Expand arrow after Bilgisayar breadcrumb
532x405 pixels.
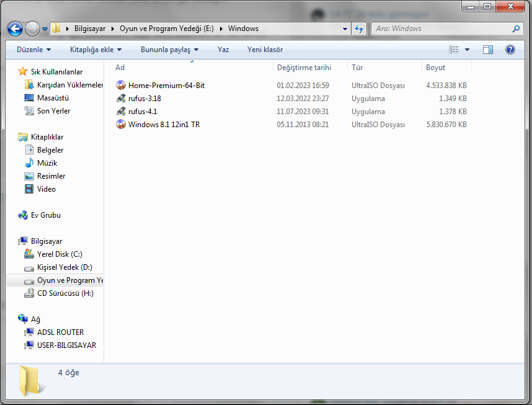tap(113, 29)
